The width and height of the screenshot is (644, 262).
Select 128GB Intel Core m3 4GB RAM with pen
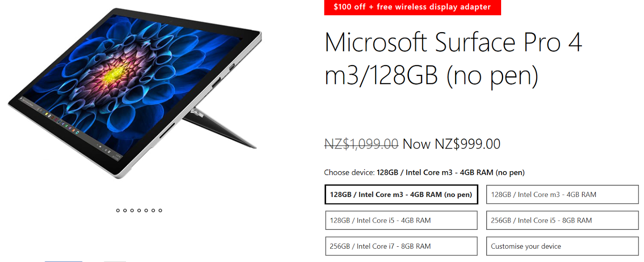(x=562, y=194)
